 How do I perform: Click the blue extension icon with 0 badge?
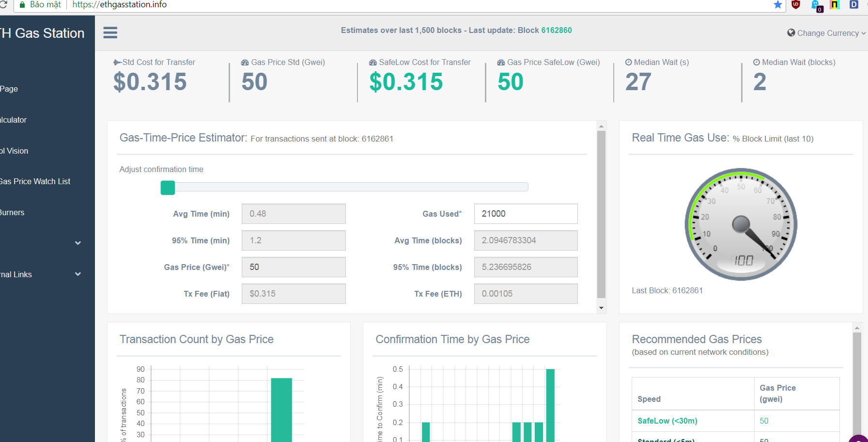click(817, 6)
